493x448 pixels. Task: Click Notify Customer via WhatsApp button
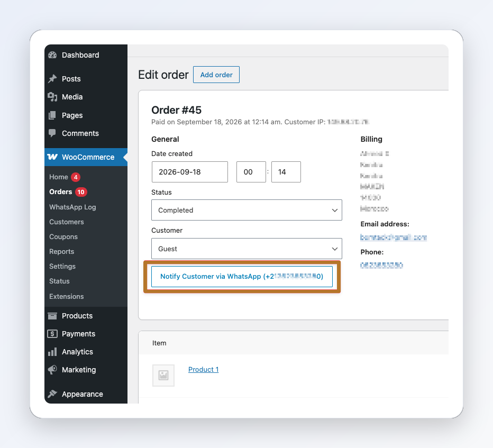[x=242, y=277]
